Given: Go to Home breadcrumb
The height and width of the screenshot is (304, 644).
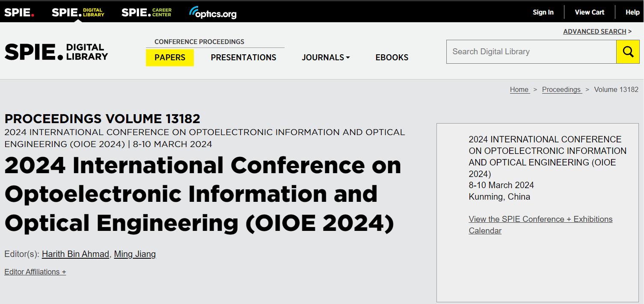Looking at the screenshot, I should 519,89.
